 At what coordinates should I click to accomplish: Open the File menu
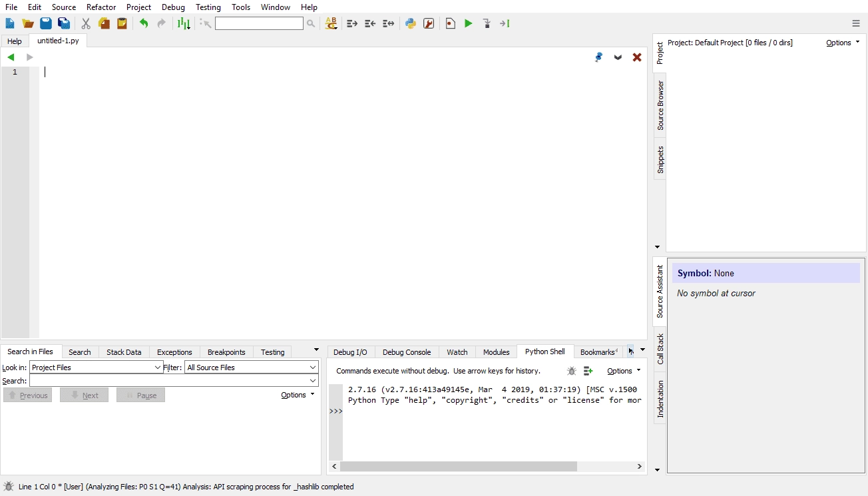click(11, 7)
